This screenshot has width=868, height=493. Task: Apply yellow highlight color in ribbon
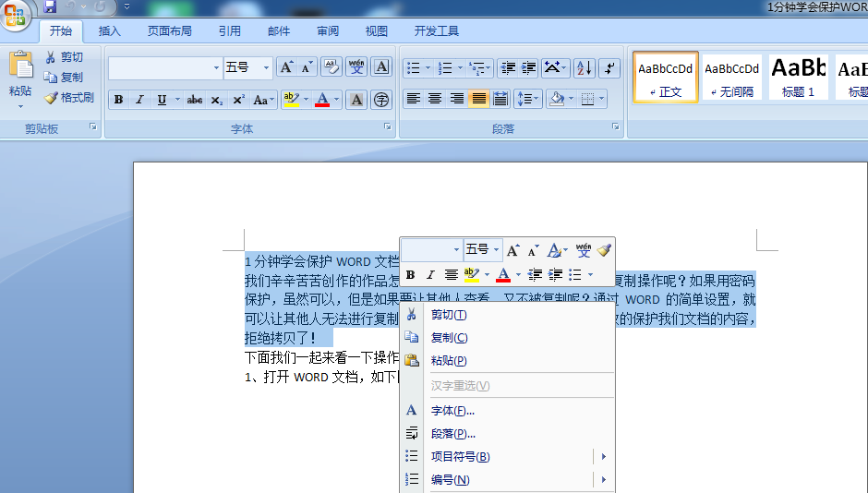(x=291, y=100)
